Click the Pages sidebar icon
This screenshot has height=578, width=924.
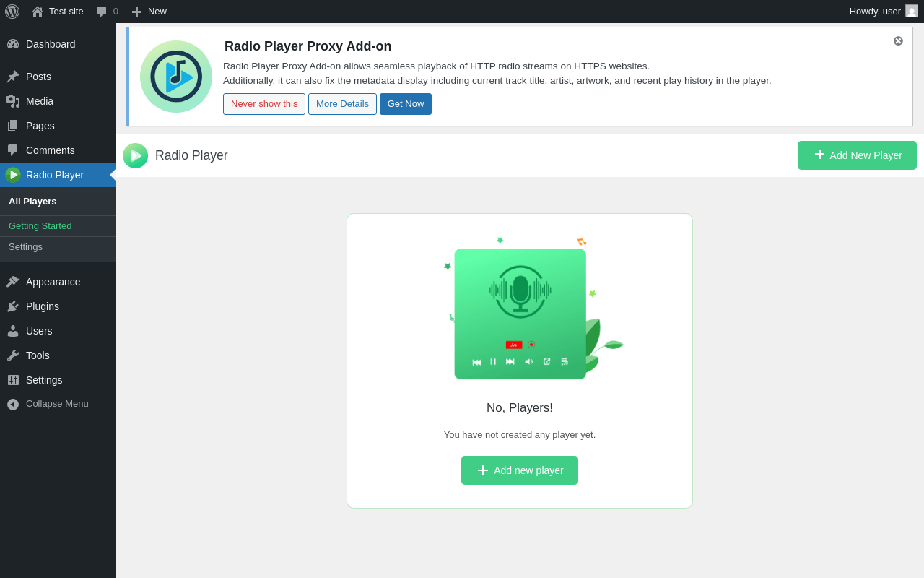(x=13, y=126)
